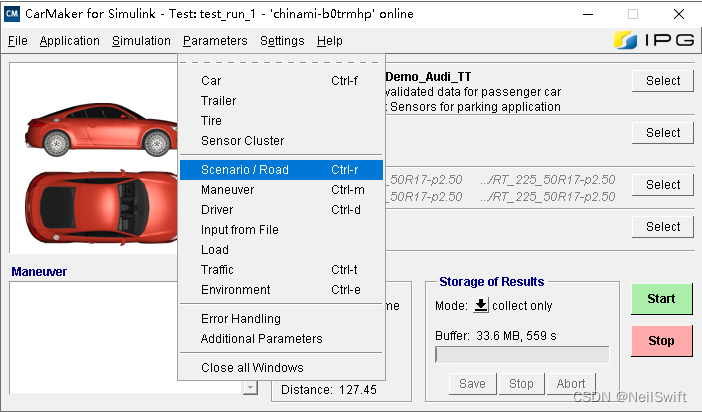
Task: Click Select button for Demo_Audi_TT car
Action: point(663,81)
